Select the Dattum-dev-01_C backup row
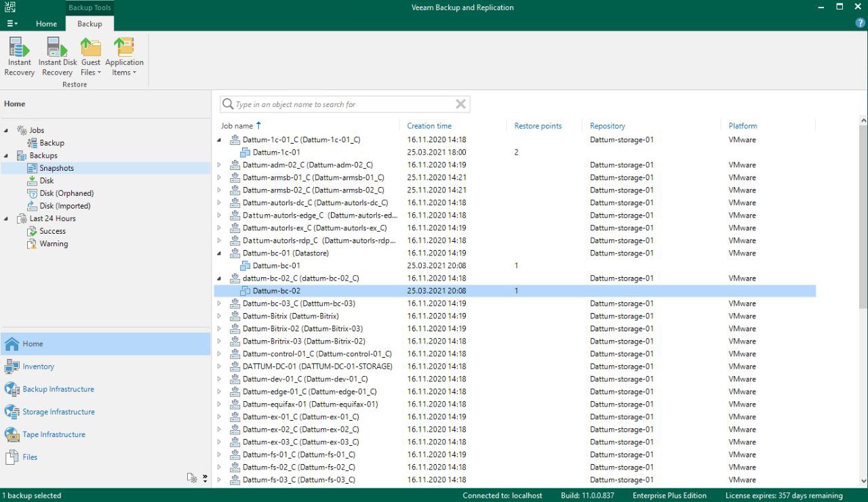Viewport: 868px width, 502px height. coord(515,379)
